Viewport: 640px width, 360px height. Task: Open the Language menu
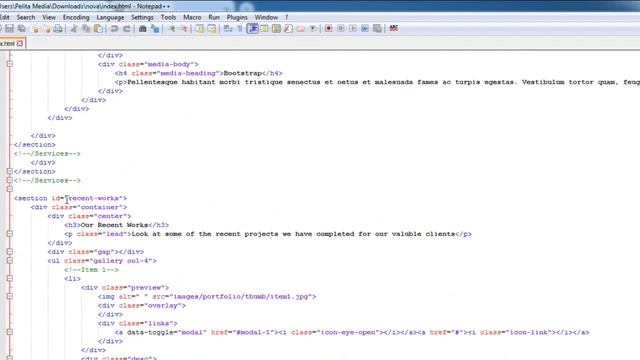tap(110, 18)
